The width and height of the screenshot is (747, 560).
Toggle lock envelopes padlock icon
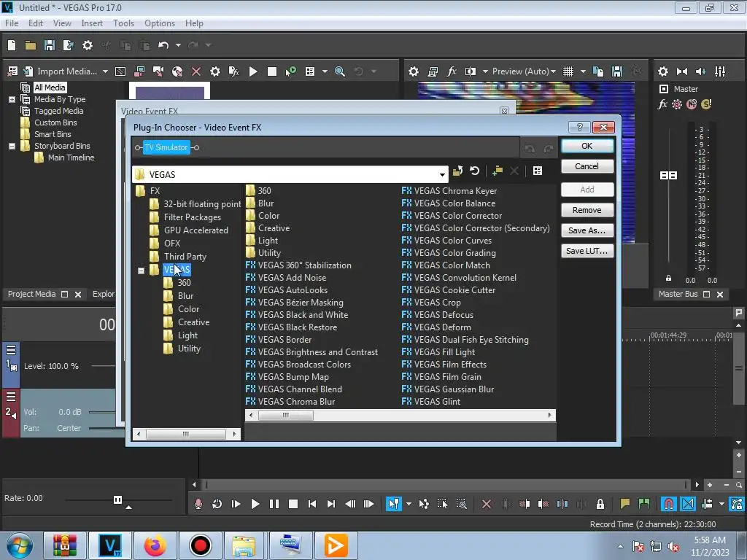click(x=600, y=504)
